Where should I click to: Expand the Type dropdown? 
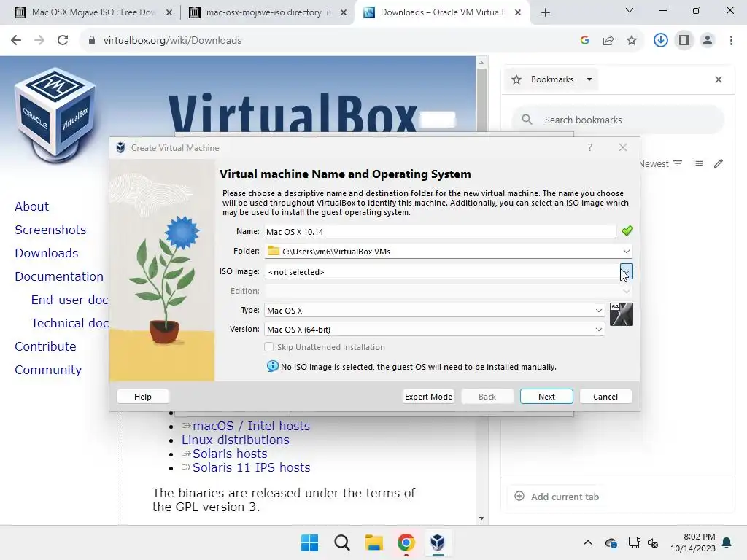(599, 311)
